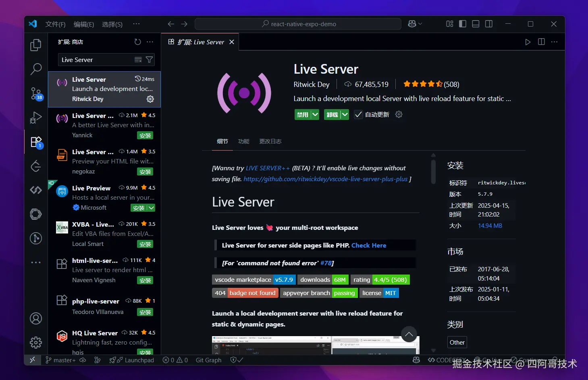Open the Explorer view in activity bar

[36, 45]
